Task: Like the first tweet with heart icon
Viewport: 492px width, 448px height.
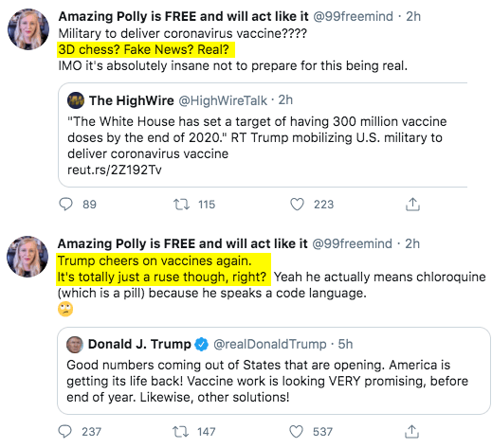Action: pos(297,205)
